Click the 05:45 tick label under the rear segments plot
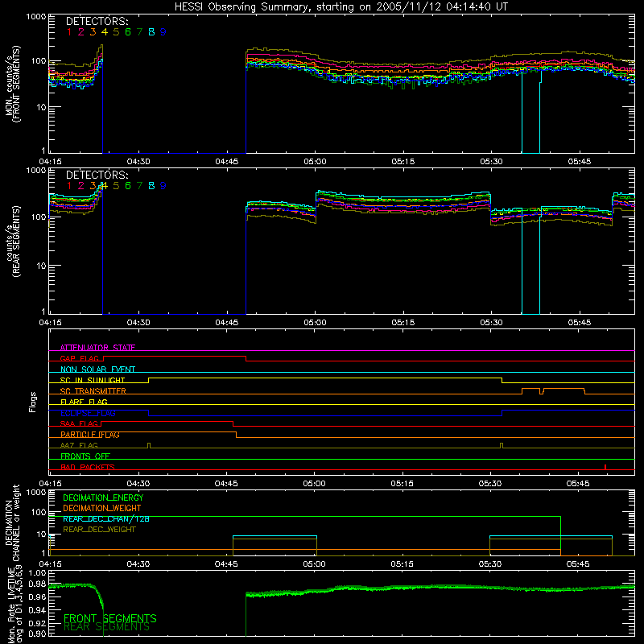This screenshot has height=644, width=644. 579,323
